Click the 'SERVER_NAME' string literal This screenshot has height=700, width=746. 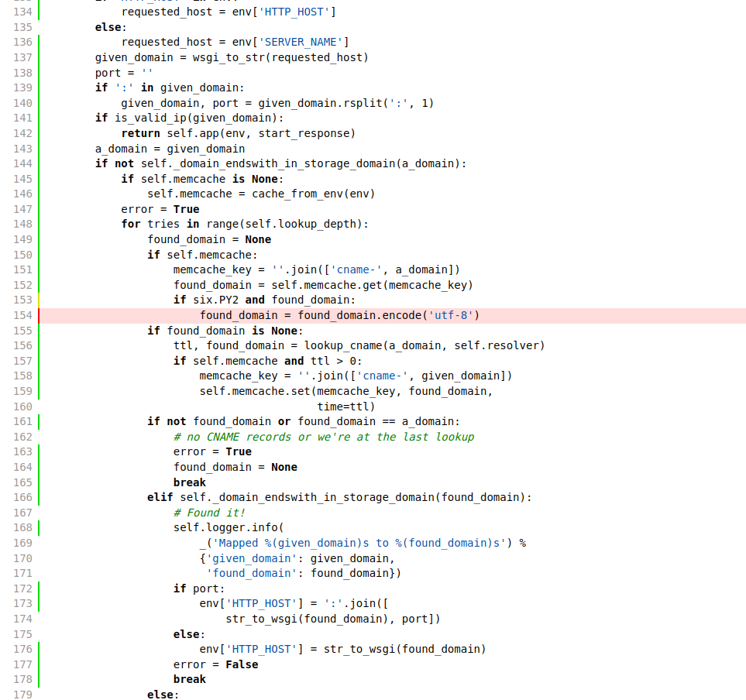click(301, 42)
